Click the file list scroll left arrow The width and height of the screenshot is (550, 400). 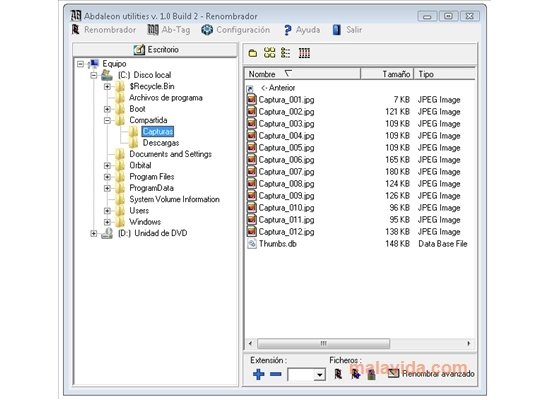click(250, 343)
